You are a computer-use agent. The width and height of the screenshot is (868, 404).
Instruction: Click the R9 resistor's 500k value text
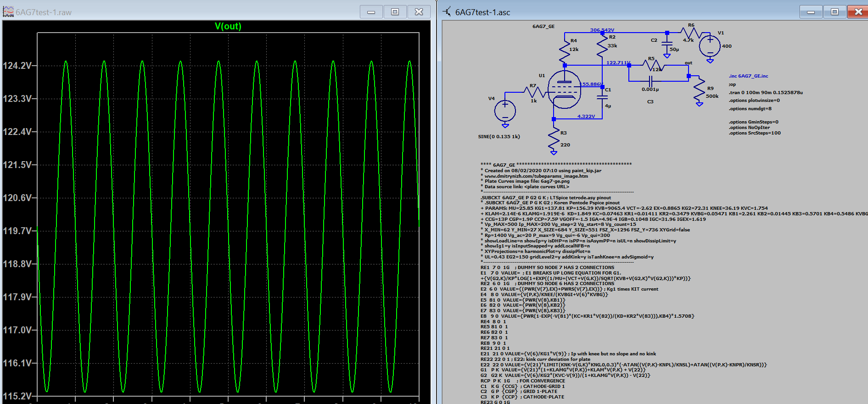pyautogui.click(x=712, y=96)
